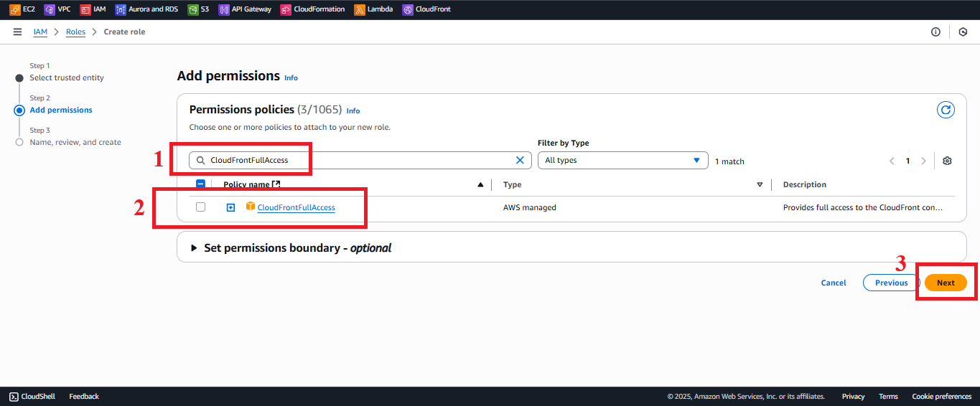Open Info link next to Permissions policies
This screenshot has width=980, height=406.
[353, 110]
